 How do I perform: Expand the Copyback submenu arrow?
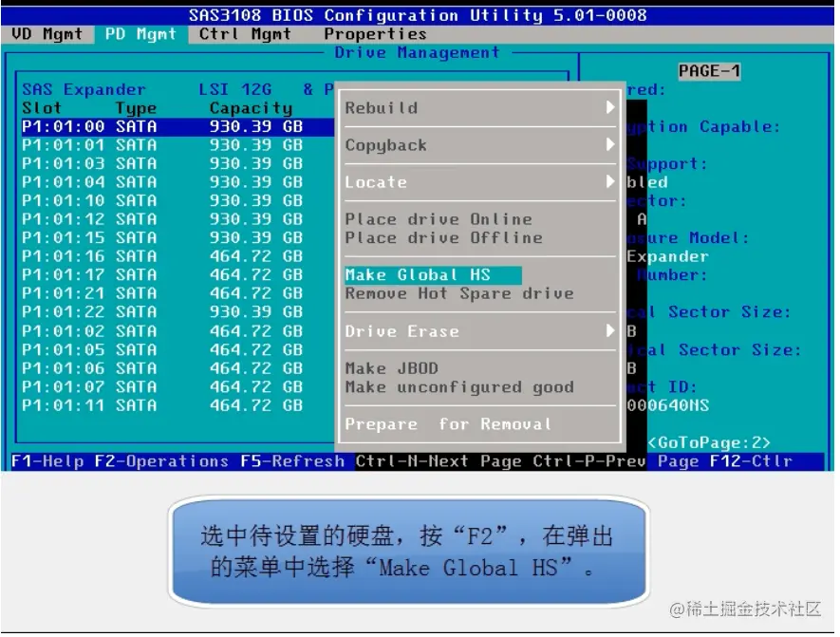(x=610, y=144)
